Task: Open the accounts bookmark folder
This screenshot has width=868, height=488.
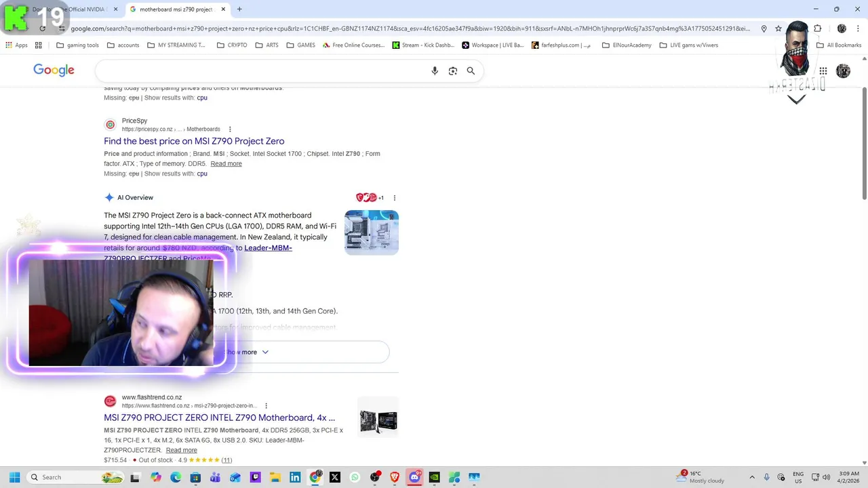Action: [x=123, y=45]
